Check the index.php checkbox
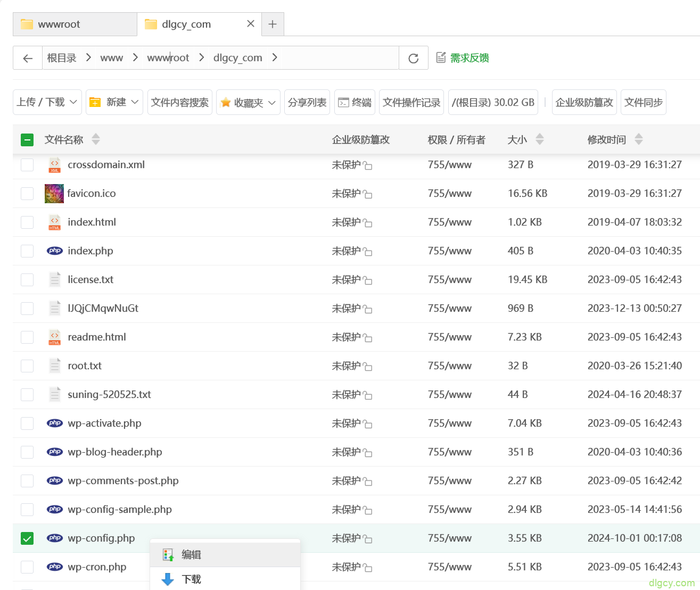 click(27, 251)
